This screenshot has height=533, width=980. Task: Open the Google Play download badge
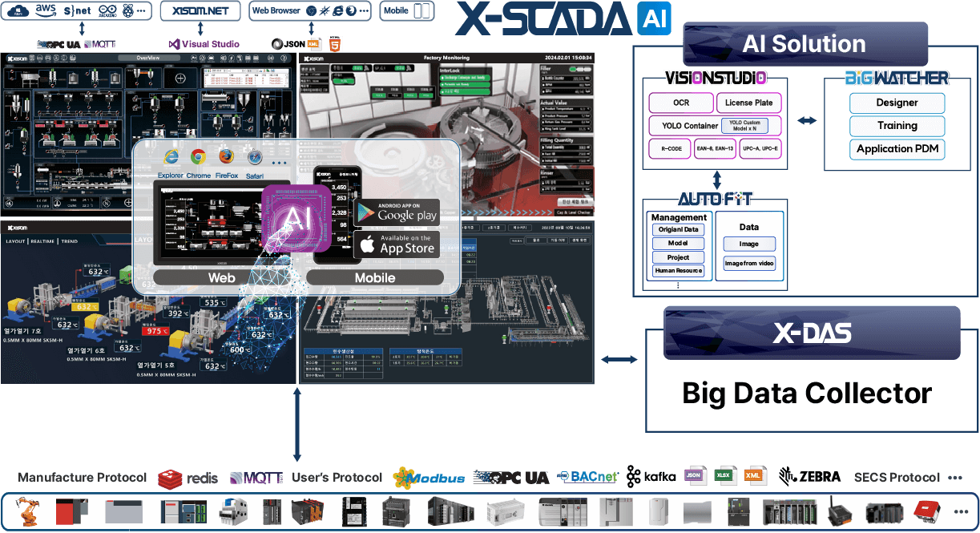click(396, 212)
